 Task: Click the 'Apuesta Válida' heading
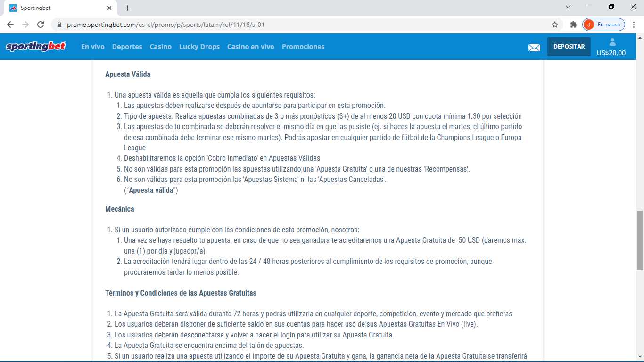coord(128,74)
